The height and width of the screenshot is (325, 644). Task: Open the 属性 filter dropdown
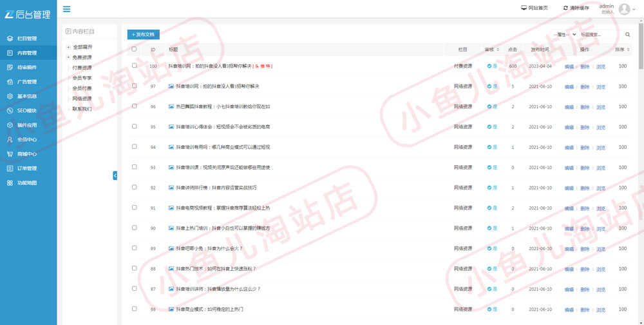click(565, 35)
